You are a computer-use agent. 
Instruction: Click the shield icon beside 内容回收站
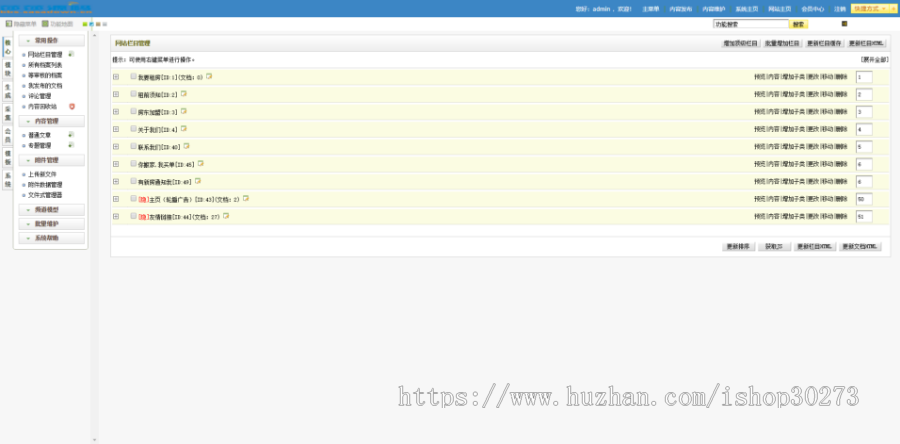click(72, 106)
